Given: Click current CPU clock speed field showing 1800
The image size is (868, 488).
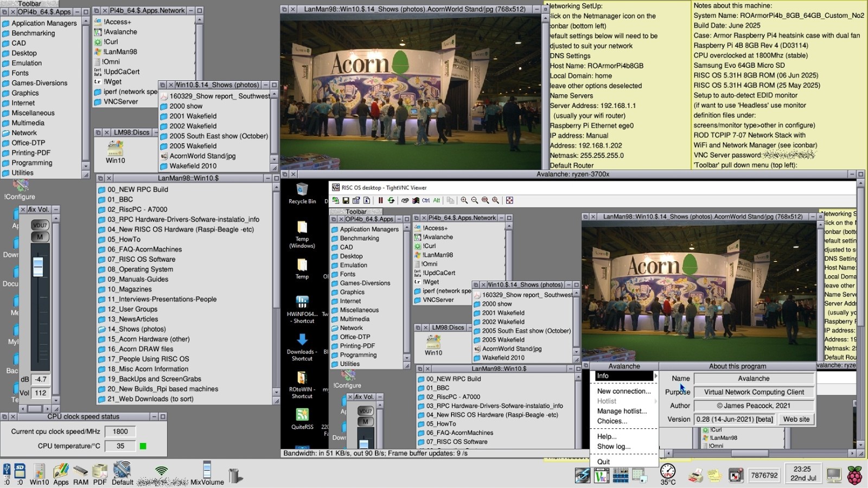Looking at the screenshot, I should coord(120,432).
